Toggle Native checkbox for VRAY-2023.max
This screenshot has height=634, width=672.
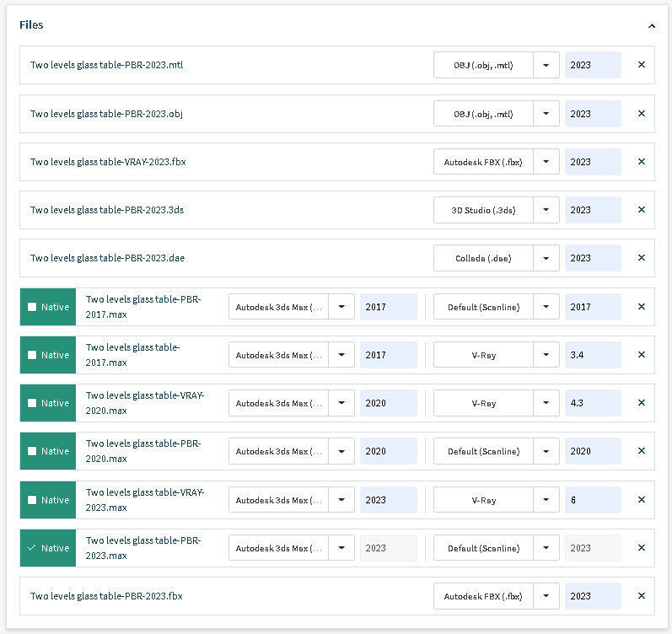coord(32,500)
